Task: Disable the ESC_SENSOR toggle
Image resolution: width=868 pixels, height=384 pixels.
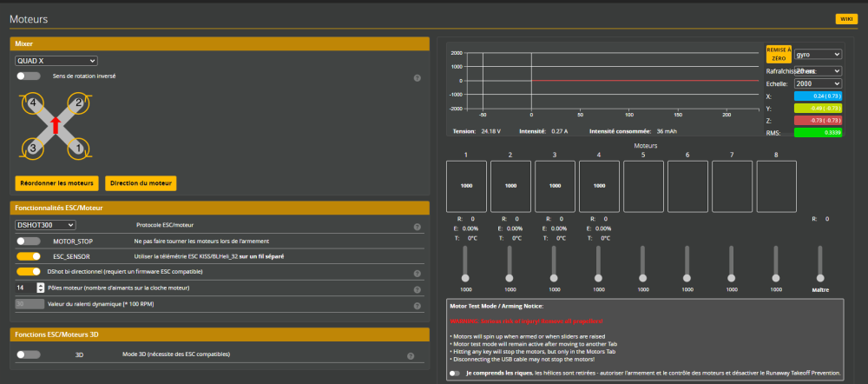Action: (29, 256)
